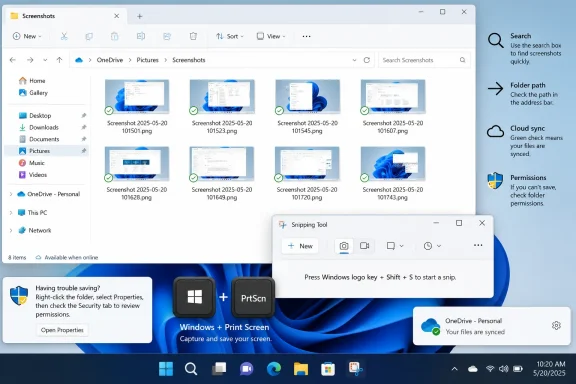Image resolution: width=576 pixels, height=384 pixels.
Task: Click the volume speaker icon in system tray
Action: [504, 369]
